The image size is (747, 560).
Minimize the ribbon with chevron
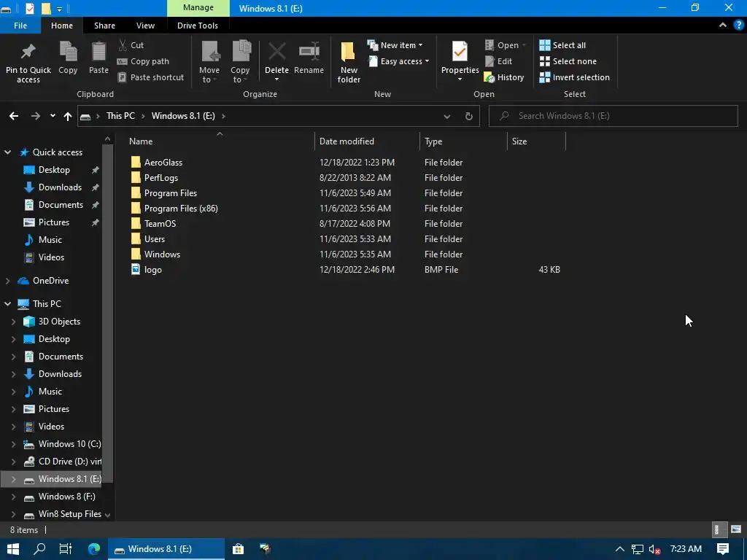click(723, 26)
